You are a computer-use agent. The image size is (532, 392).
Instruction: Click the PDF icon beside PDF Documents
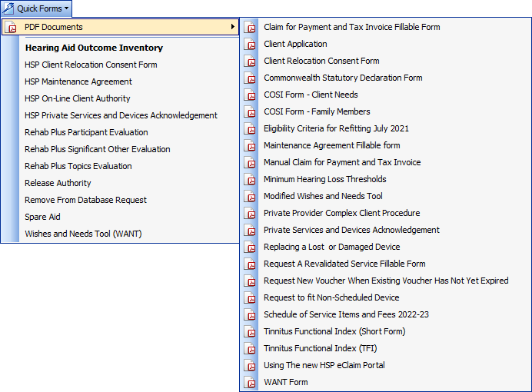(x=12, y=27)
